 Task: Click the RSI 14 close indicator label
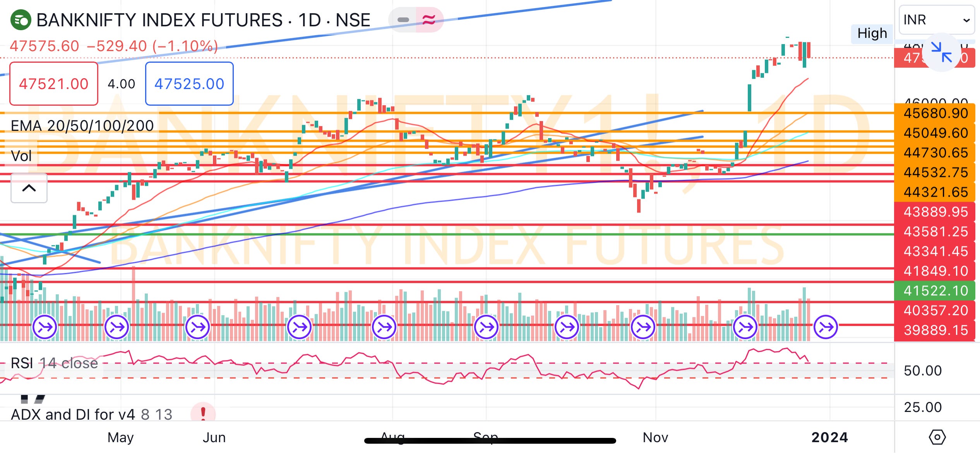coord(54,363)
